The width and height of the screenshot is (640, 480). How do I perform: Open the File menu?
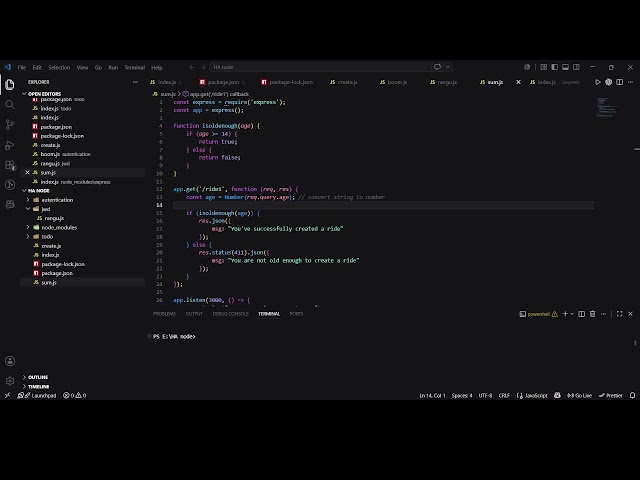(x=22, y=67)
